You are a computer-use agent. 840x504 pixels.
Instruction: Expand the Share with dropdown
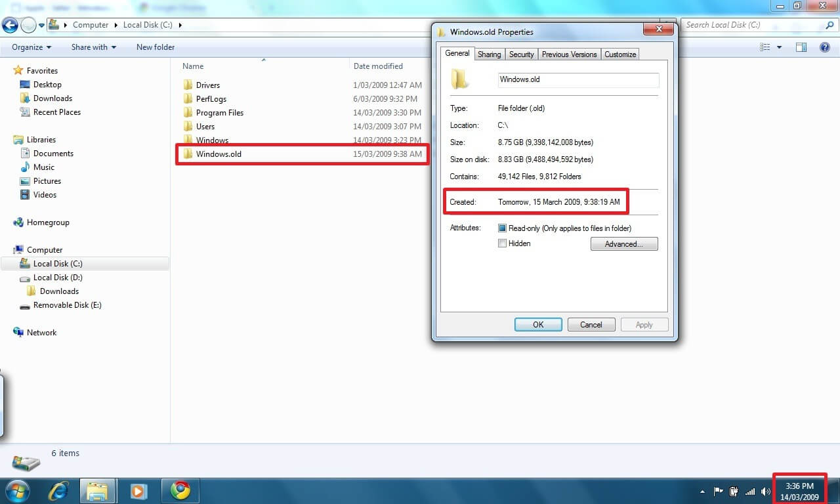[93, 47]
